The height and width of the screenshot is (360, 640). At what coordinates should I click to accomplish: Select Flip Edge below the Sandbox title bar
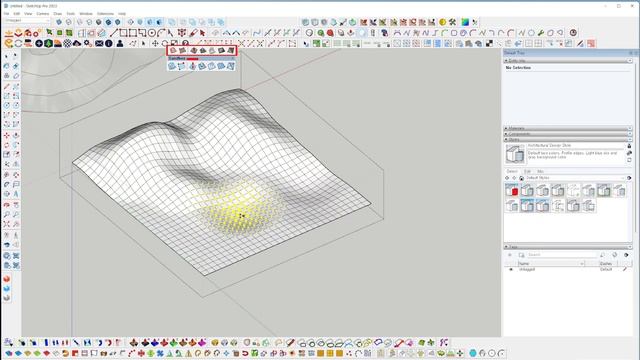point(231,66)
